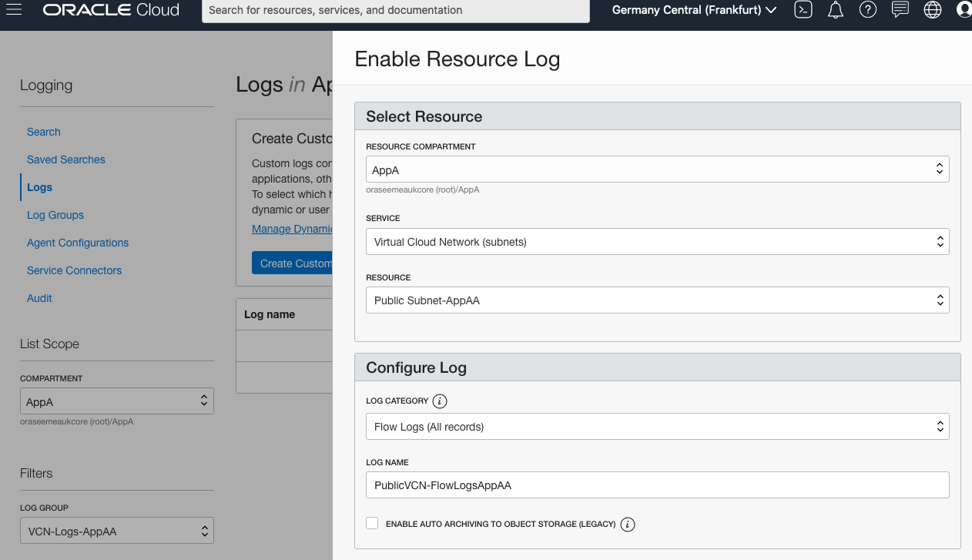Show info for auto archiving option

tap(628, 525)
